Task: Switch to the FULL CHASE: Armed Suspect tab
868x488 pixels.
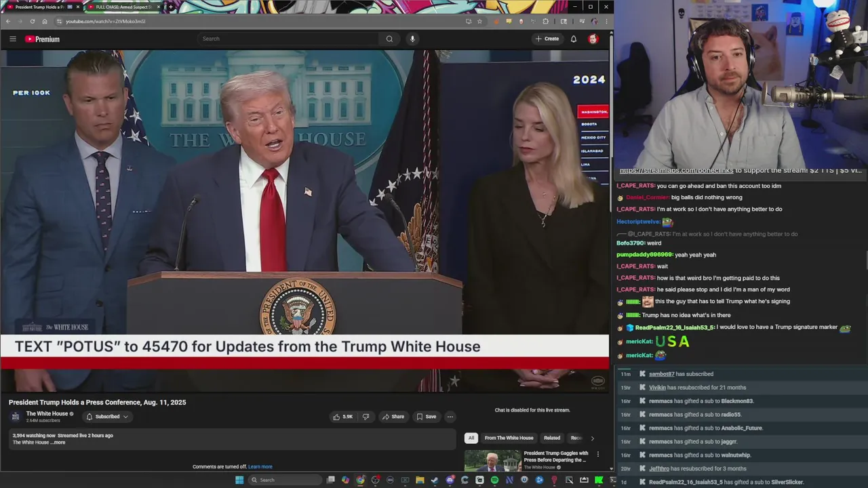Action: pos(123,7)
